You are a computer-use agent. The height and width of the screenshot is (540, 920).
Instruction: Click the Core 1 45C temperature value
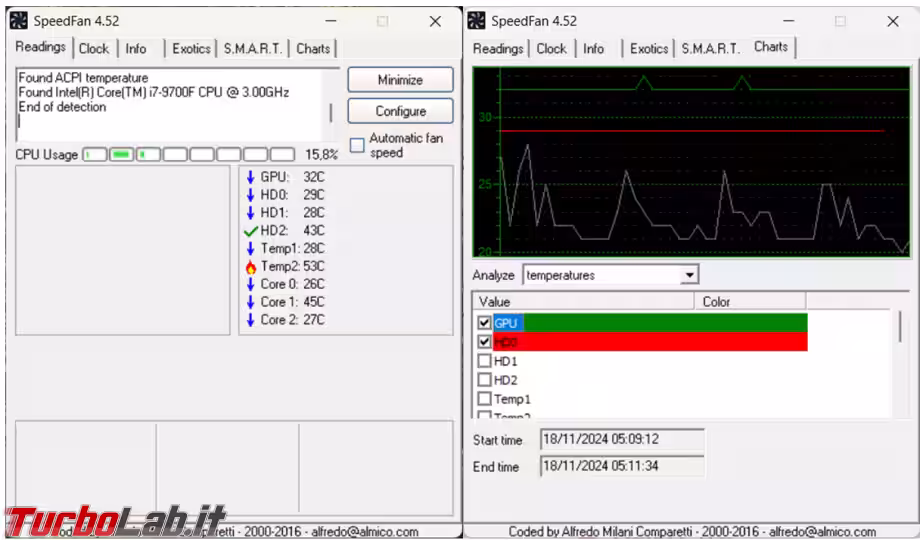pyautogui.click(x=314, y=302)
